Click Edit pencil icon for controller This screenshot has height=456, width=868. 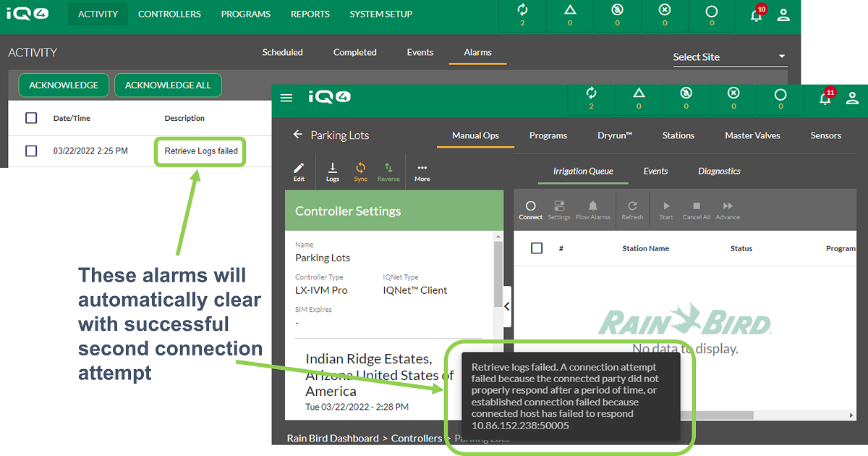pos(299,172)
